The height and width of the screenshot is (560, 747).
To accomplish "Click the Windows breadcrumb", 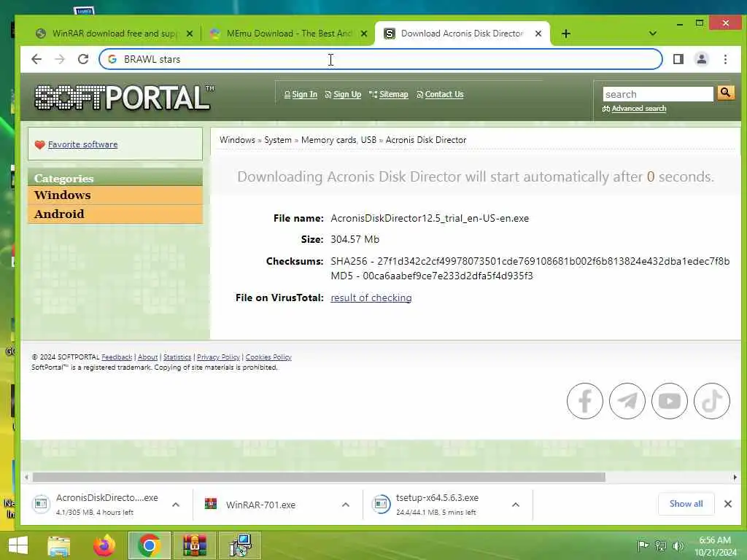I will [x=237, y=140].
